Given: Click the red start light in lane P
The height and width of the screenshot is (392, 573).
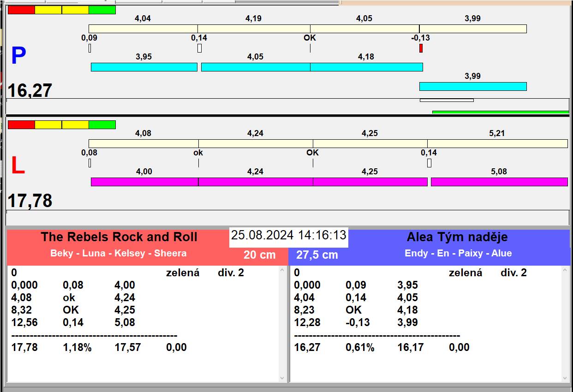Looking at the screenshot, I should (x=21, y=10).
